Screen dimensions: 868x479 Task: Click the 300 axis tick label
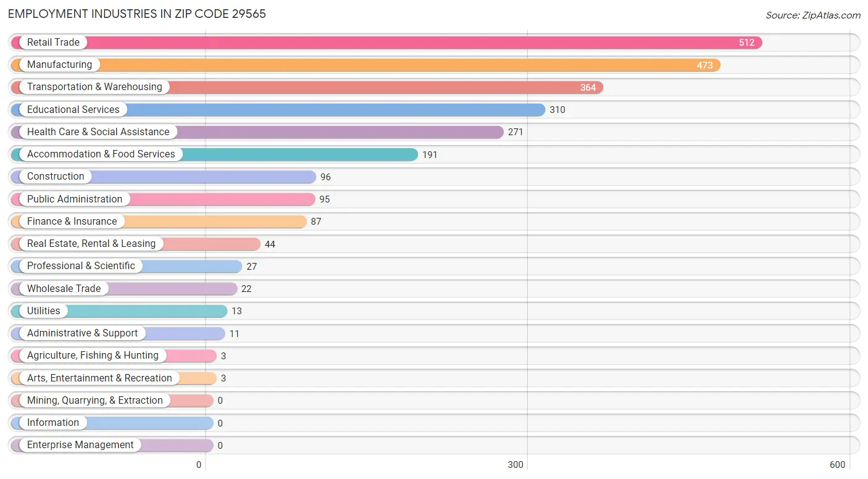515,465
